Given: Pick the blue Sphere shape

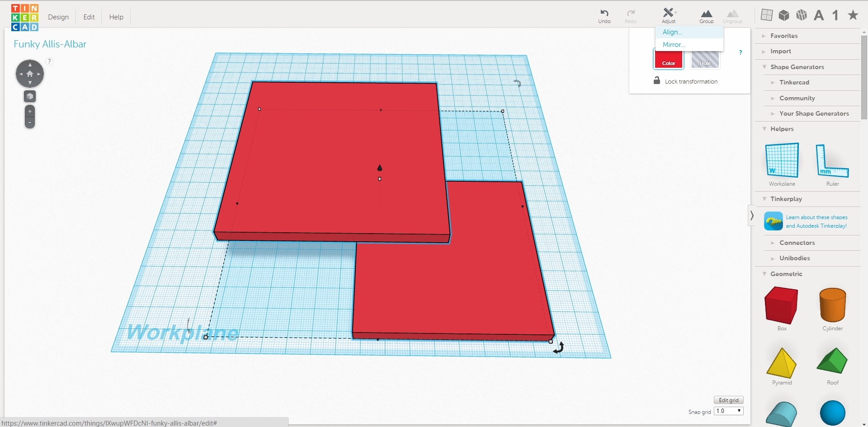Looking at the screenshot, I should (832, 413).
